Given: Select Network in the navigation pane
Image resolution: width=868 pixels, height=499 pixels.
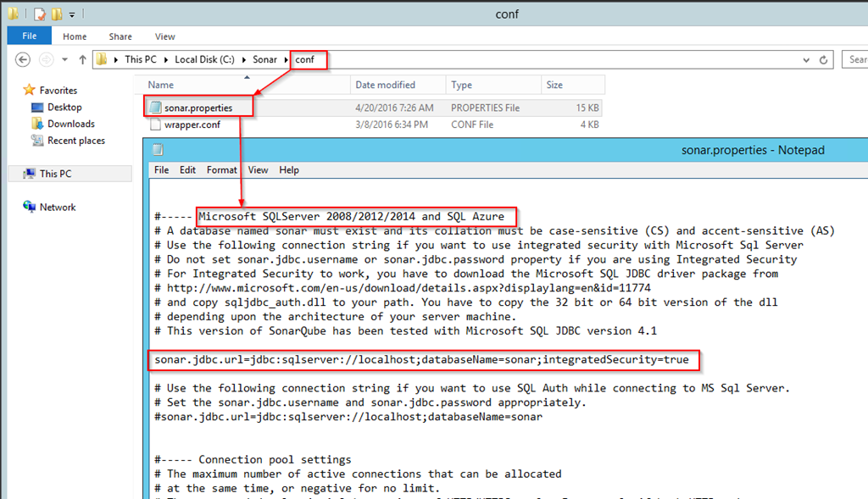Looking at the screenshot, I should (x=58, y=207).
